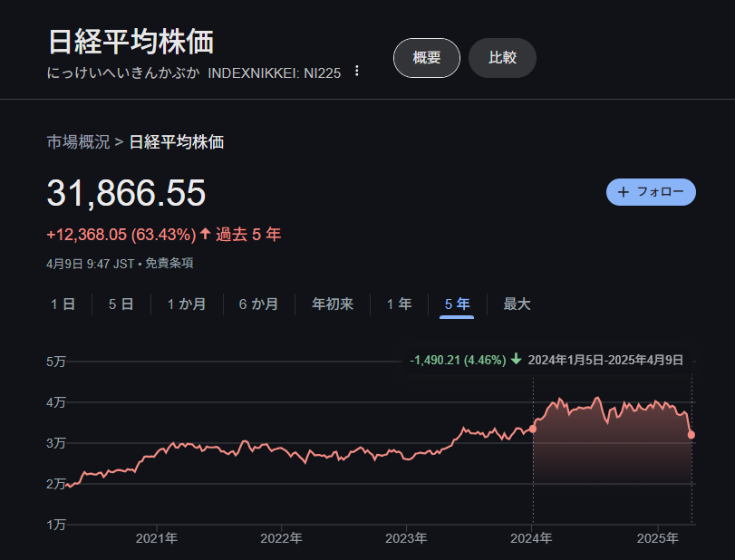Click the chart end marker dot at 2025
Image resolution: width=735 pixels, height=560 pixels.
pyautogui.click(x=691, y=435)
